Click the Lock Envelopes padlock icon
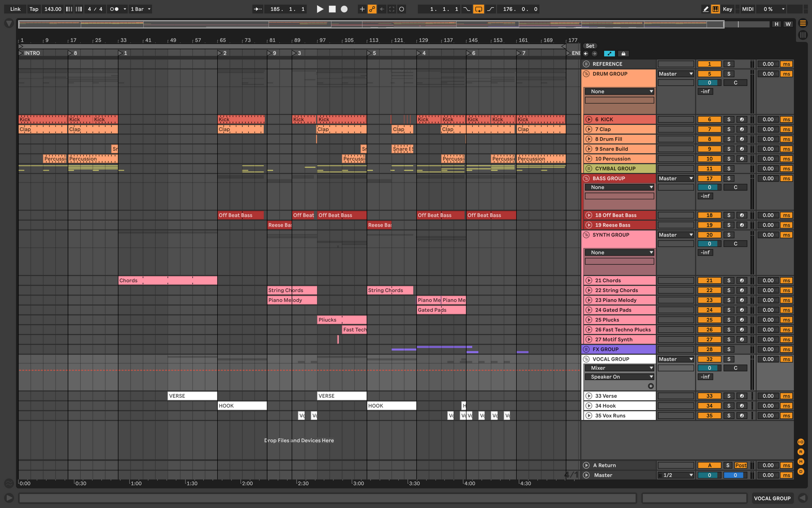Viewport: 812px width, 508px height. (623, 54)
